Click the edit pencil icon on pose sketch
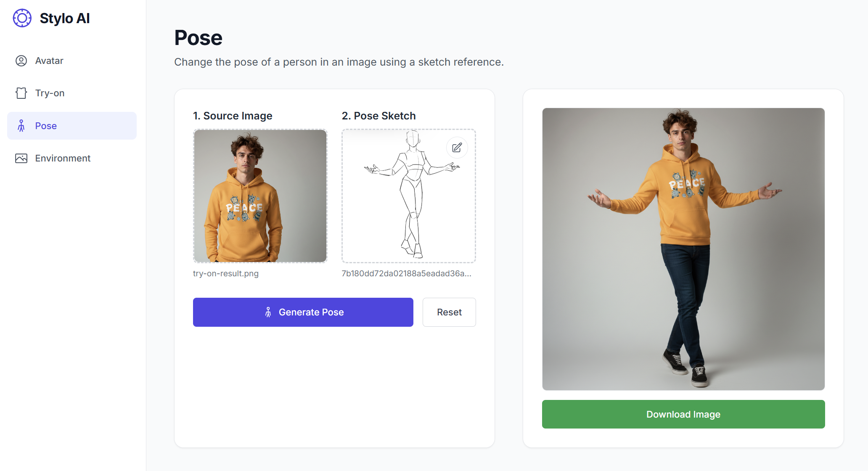The width and height of the screenshot is (868, 471). tap(457, 148)
